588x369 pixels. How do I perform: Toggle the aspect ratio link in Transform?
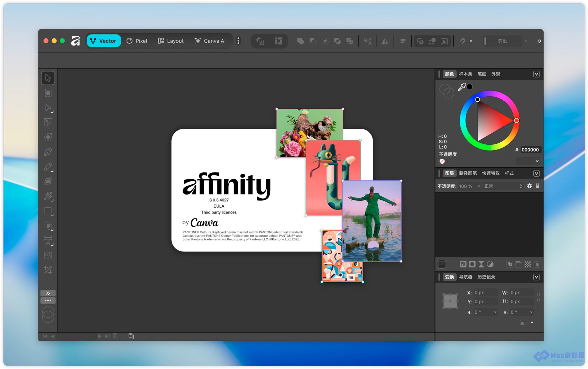tap(538, 297)
